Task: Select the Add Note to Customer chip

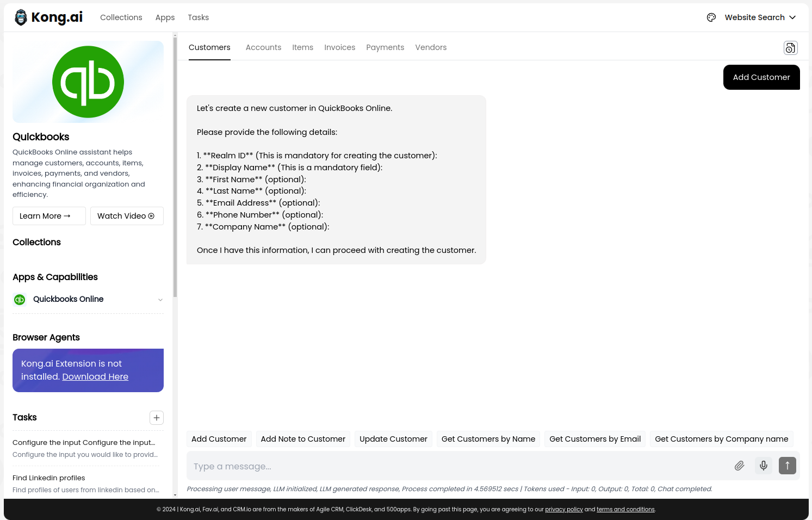Action: click(x=303, y=439)
